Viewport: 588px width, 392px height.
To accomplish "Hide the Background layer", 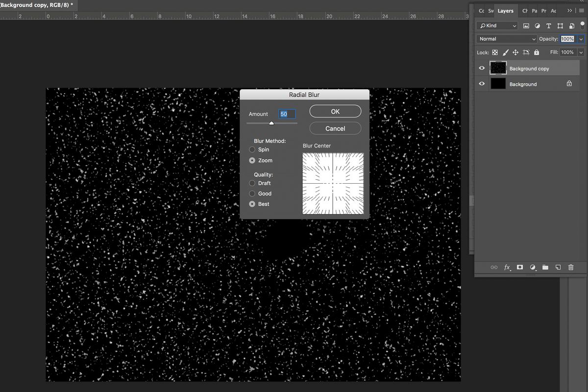I will 482,83.
